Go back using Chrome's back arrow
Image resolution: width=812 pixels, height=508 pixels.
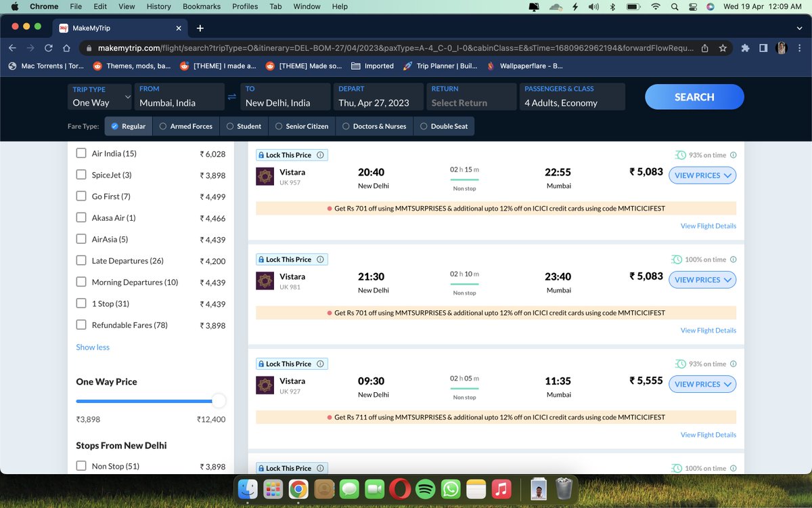(12, 48)
